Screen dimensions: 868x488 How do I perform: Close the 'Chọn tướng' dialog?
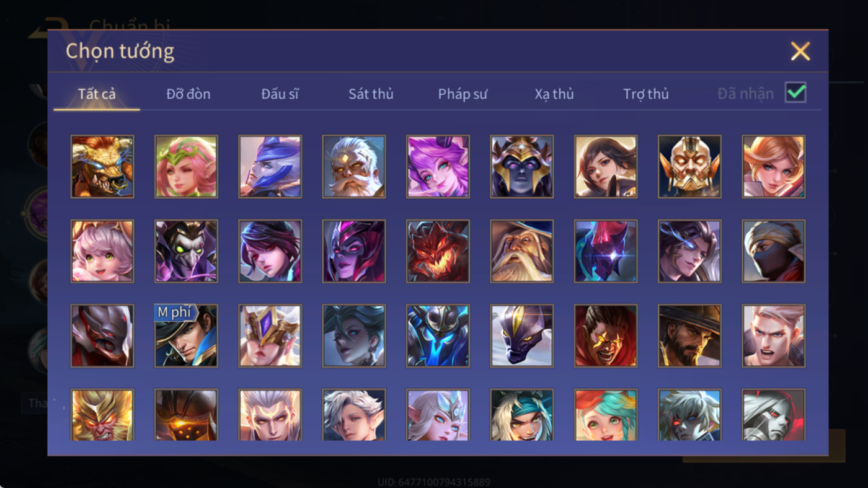click(x=800, y=51)
